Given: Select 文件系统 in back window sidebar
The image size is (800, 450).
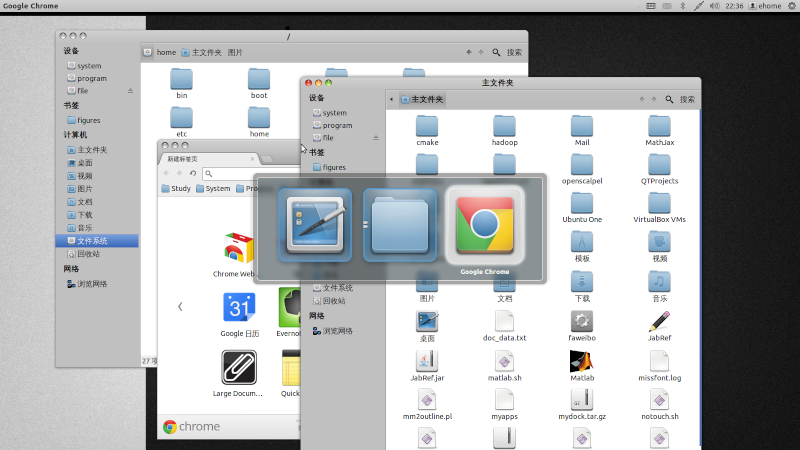Looking at the screenshot, I should pyautogui.click(x=97, y=241).
